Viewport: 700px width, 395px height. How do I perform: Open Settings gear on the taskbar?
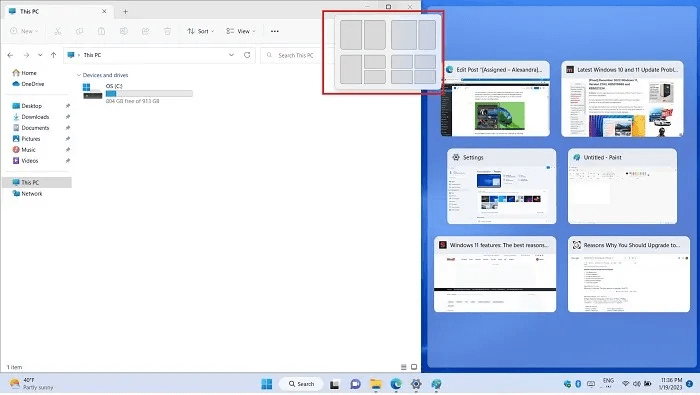[416, 384]
